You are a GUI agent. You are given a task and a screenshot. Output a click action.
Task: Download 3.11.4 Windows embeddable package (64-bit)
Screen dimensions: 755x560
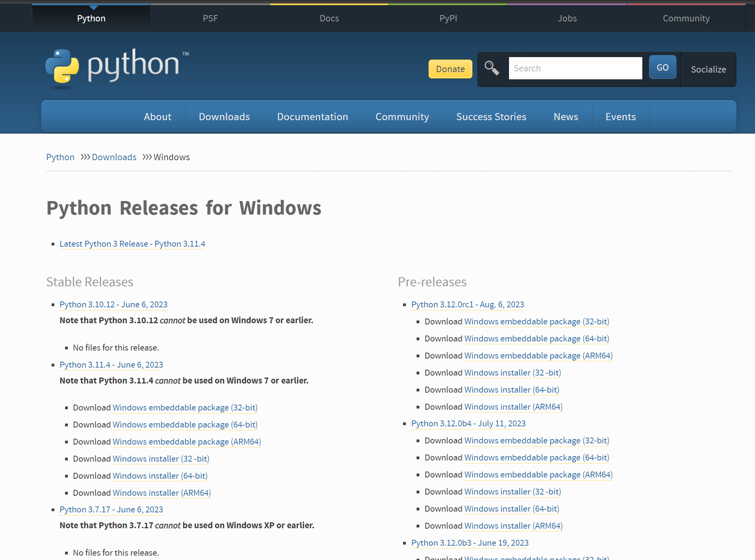click(x=185, y=424)
